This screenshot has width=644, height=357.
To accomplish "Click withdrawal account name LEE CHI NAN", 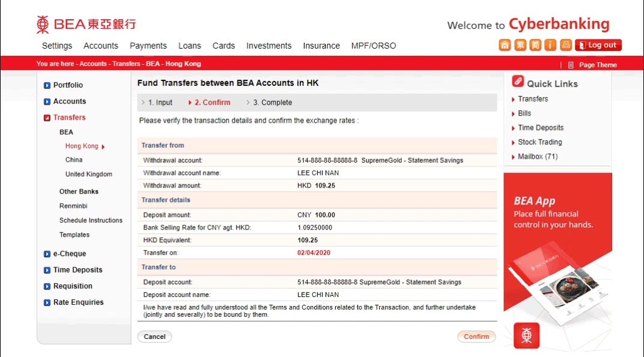I will 318,173.
